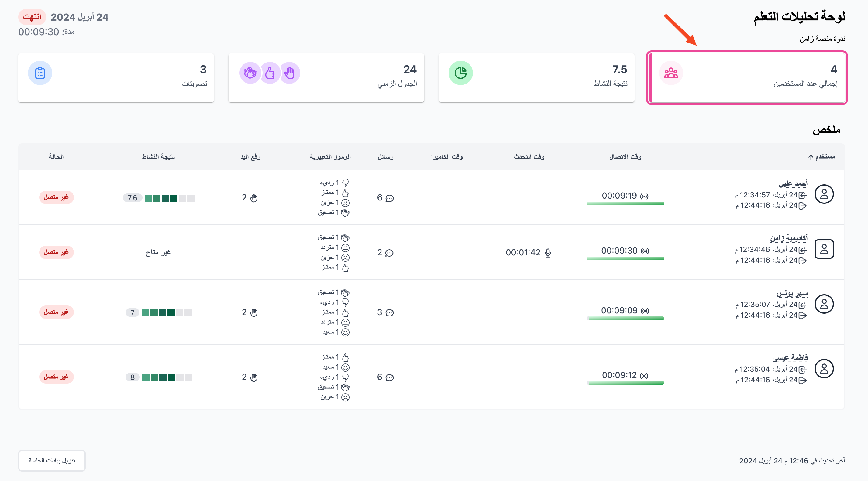Screen dimensions: 868x481
Task: Click the انتهت status badge
Action: [32, 17]
